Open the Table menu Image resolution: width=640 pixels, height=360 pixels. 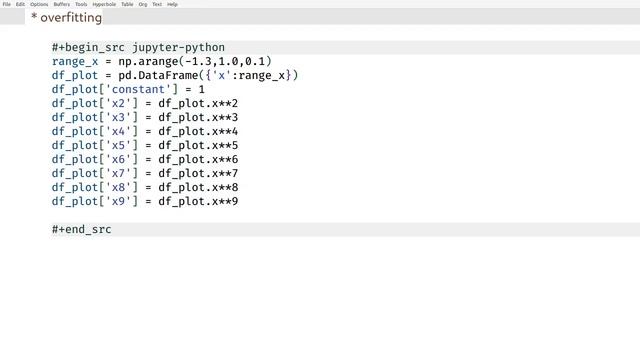pyautogui.click(x=127, y=4)
